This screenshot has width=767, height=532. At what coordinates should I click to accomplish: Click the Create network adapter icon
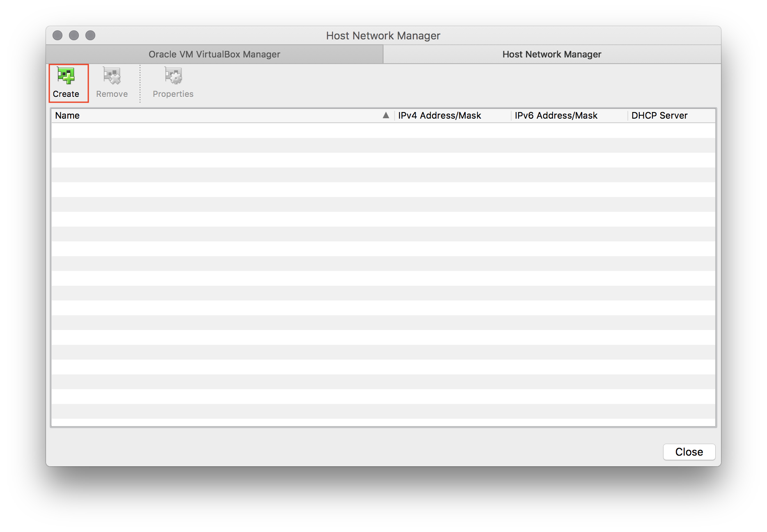(x=66, y=76)
